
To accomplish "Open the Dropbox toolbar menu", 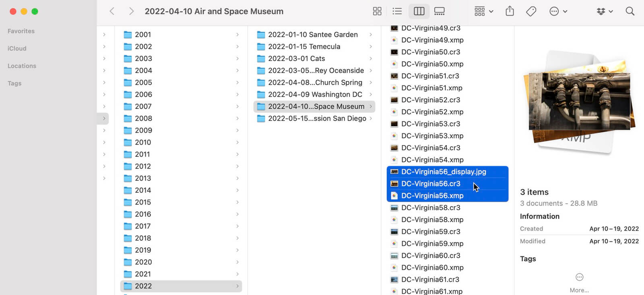I will tap(605, 11).
